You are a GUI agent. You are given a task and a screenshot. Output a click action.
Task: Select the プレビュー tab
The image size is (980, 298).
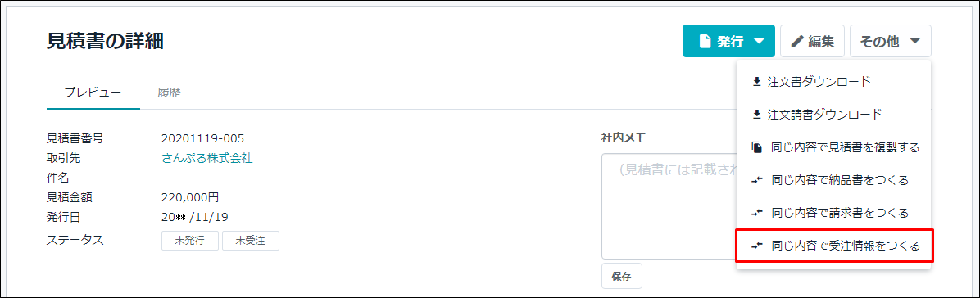(93, 93)
